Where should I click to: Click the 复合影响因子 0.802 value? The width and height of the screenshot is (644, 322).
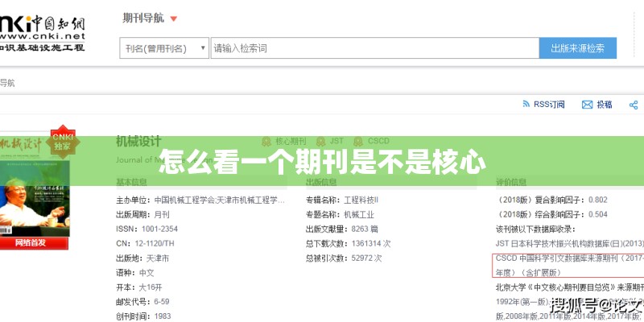coord(597,200)
